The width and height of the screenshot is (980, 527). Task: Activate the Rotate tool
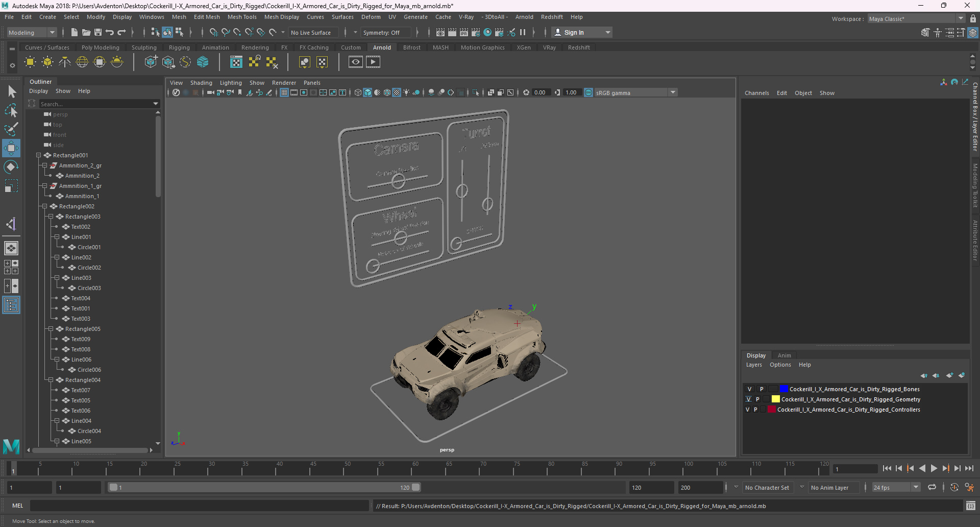click(x=11, y=167)
